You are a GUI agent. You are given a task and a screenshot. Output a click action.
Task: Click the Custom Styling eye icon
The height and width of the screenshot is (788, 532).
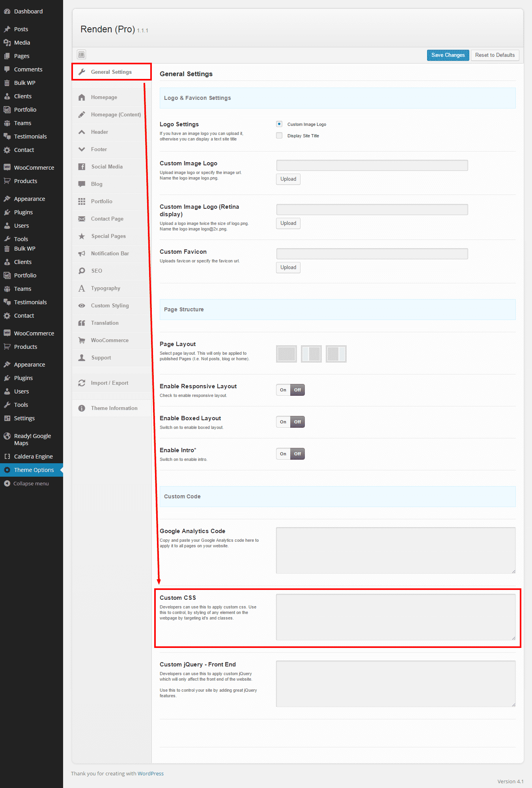click(82, 306)
